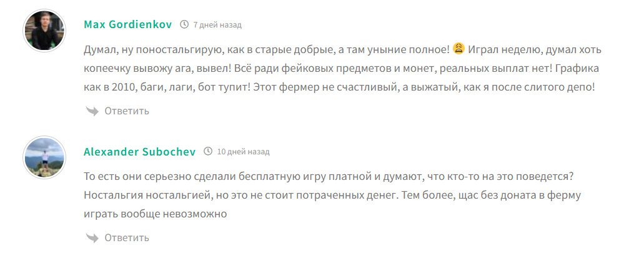This screenshot has width=644, height=273.
Task: Click the author name Max Gordienkov
Action: 128,25
